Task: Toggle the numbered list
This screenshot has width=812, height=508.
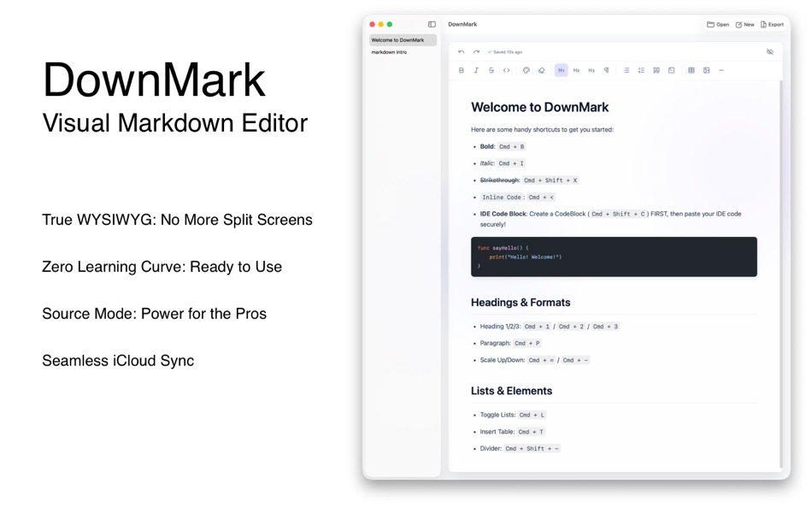Action: [x=641, y=70]
